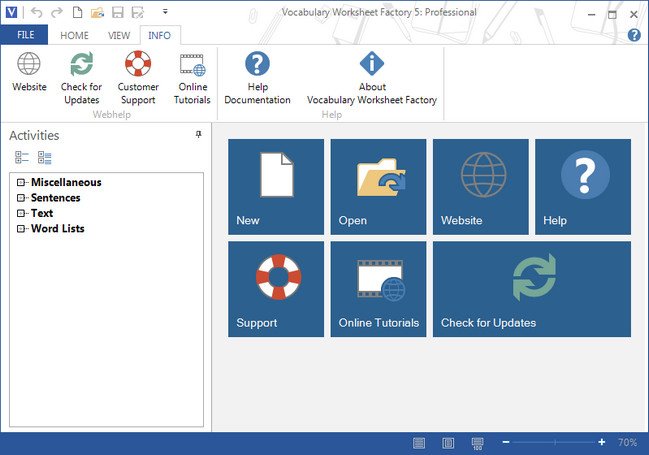649x455 pixels.
Task: Open Help Documentation from the ribbon
Action: (257, 78)
